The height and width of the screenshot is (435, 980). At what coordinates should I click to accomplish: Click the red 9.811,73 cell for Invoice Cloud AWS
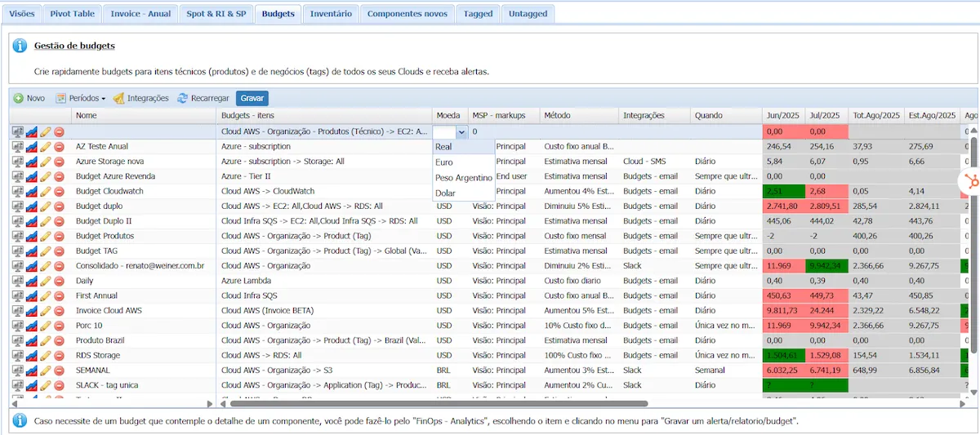tap(783, 311)
